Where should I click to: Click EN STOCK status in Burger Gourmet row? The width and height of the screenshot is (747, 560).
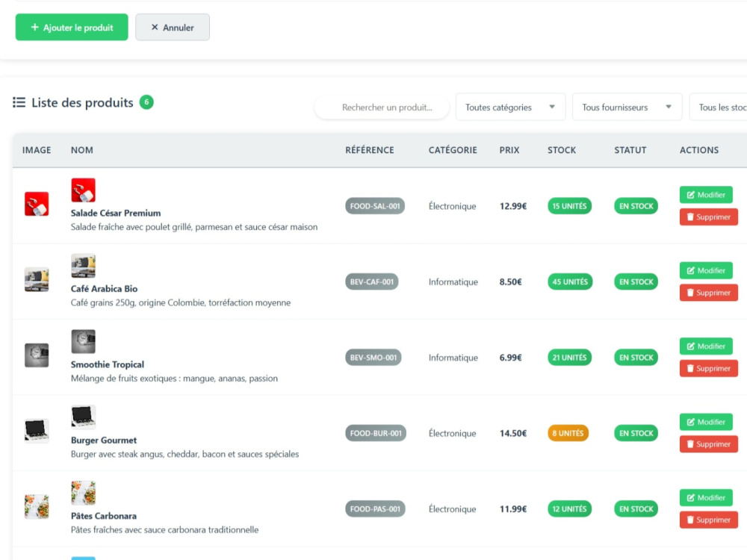[x=636, y=433]
